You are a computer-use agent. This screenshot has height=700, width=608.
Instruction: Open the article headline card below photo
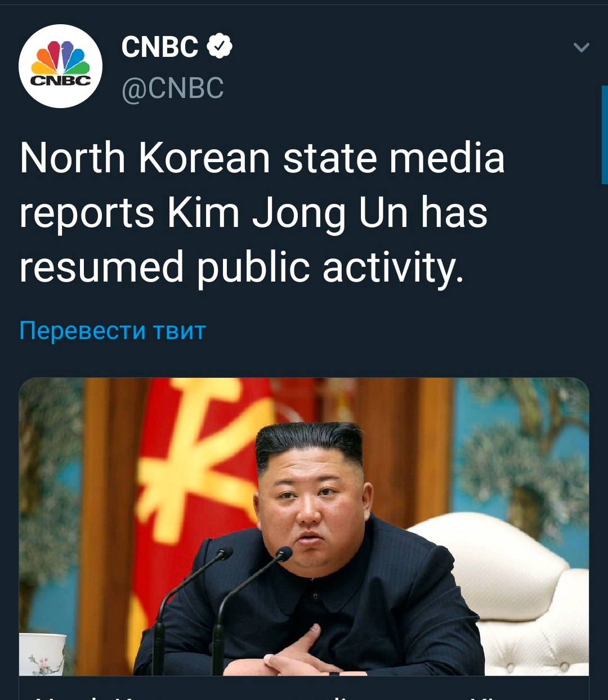[x=304, y=688]
